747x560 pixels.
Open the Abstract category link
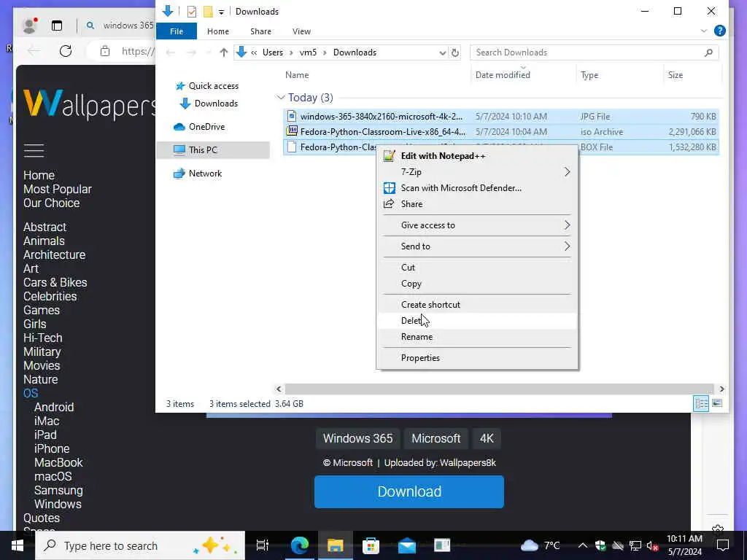[x=44, y=227]
